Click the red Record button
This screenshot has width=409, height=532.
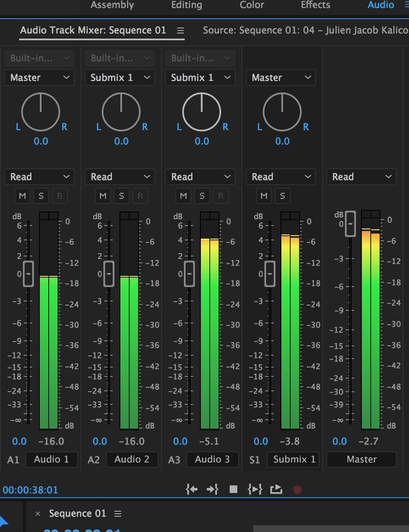(x=297, y=489)
